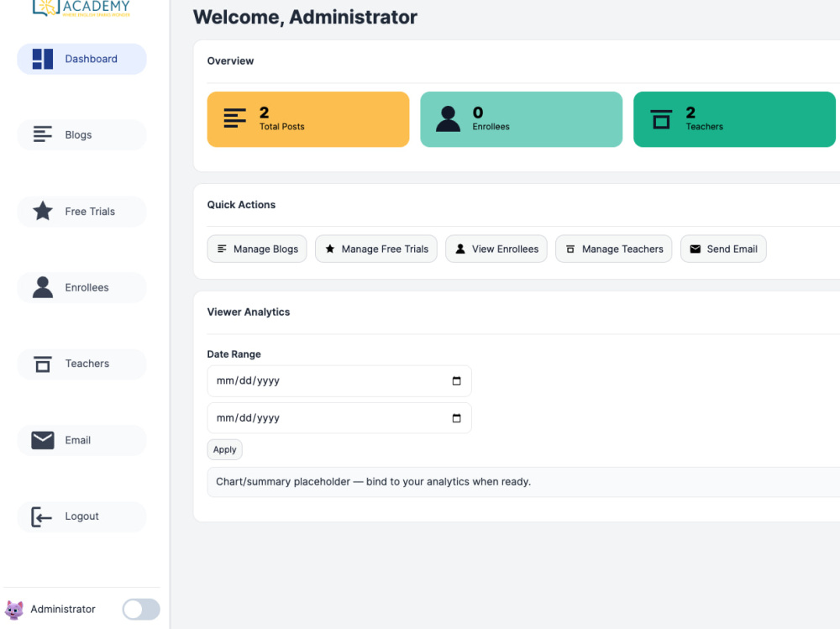Open the Teachers menu label
This screenshot has width=840, height=629.
click(x=87, y=364)
